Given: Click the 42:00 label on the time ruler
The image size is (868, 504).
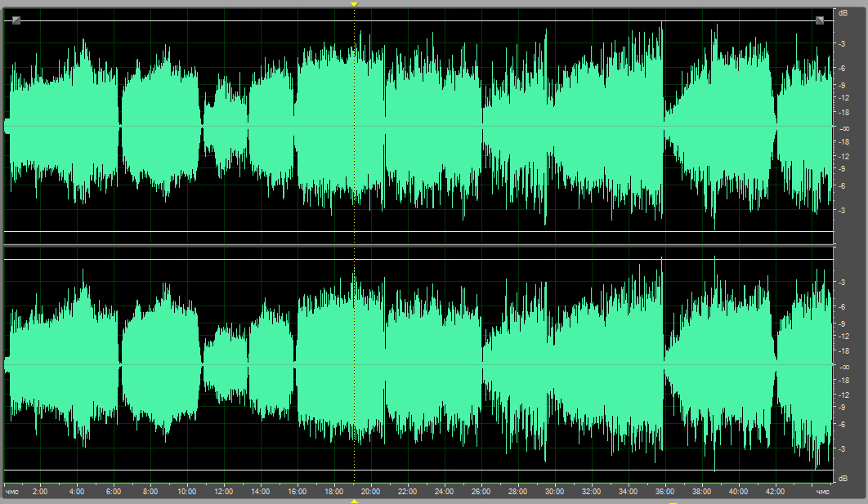Looking at the screenshot, I should click(x=775, y=492).
